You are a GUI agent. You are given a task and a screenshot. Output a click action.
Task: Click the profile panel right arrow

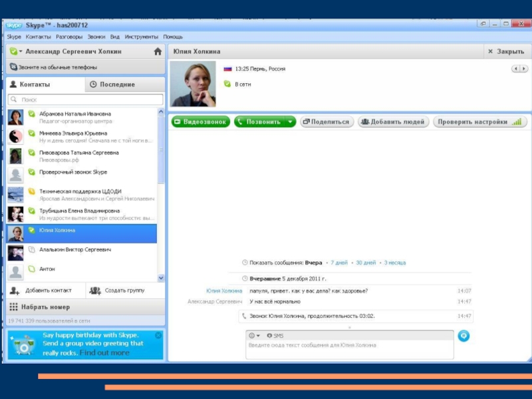pyautogui.click(x=524, y=68)
